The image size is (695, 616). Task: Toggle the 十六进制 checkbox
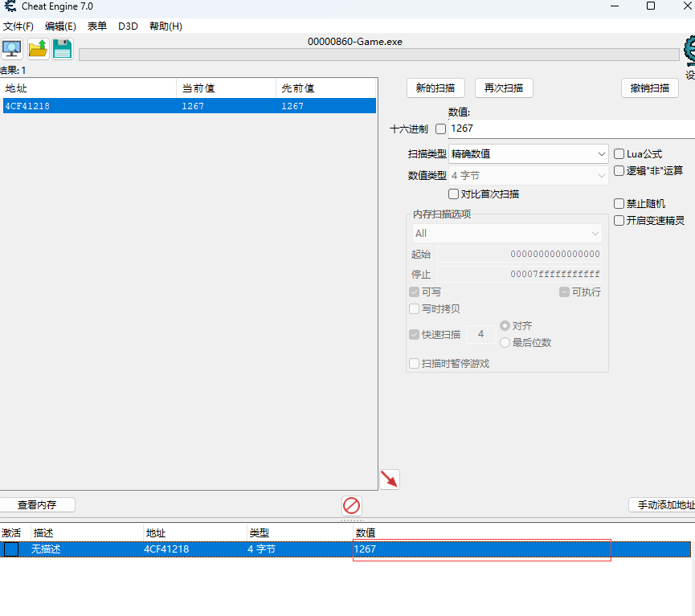440,129
